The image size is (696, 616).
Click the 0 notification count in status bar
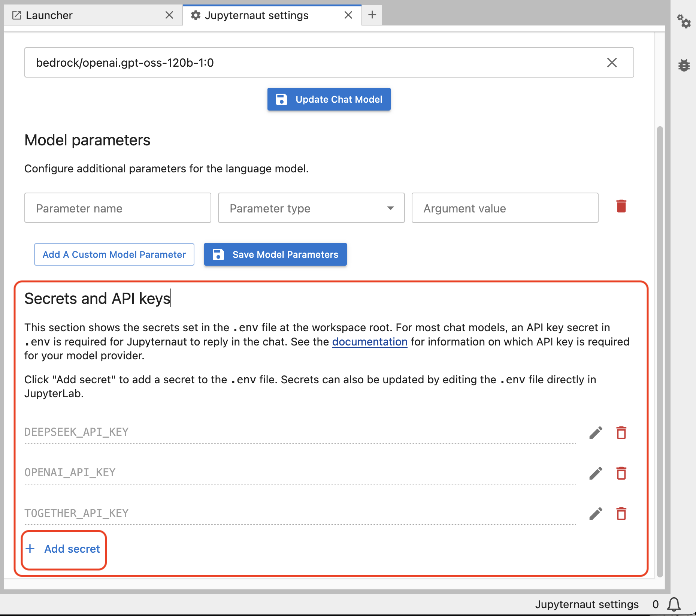pyautogui.click(x=656, y=604)
